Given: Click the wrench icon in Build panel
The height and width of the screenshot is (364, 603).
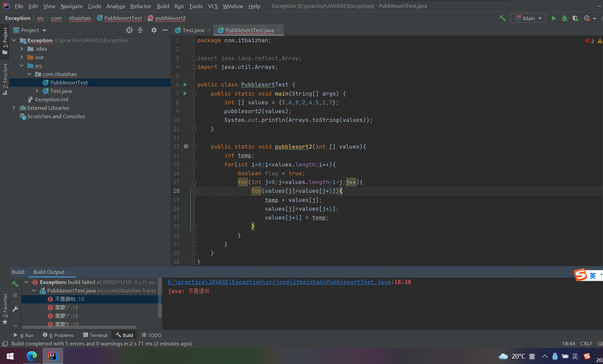Looking at the screenshot, I should (x=15, y=309).
